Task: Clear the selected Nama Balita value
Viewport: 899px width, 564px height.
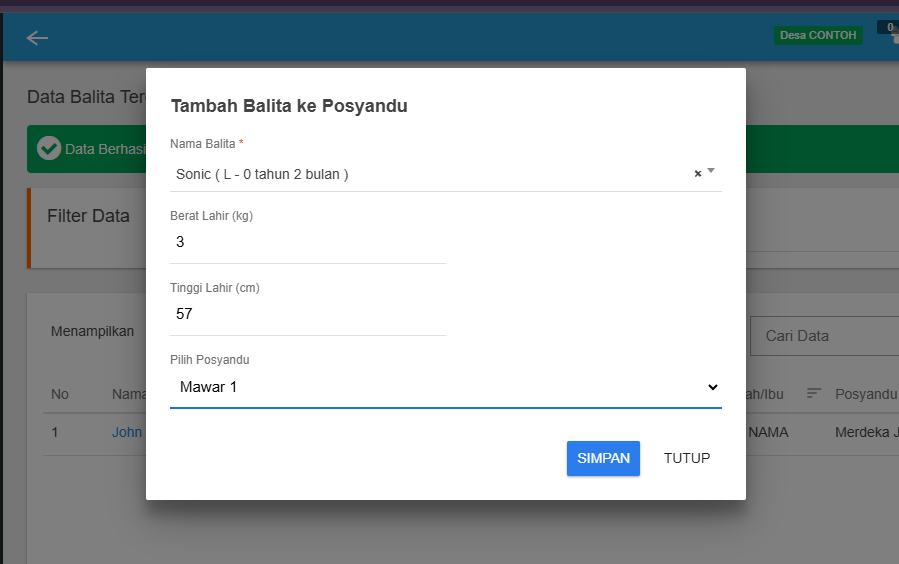Action: point(698,174)
